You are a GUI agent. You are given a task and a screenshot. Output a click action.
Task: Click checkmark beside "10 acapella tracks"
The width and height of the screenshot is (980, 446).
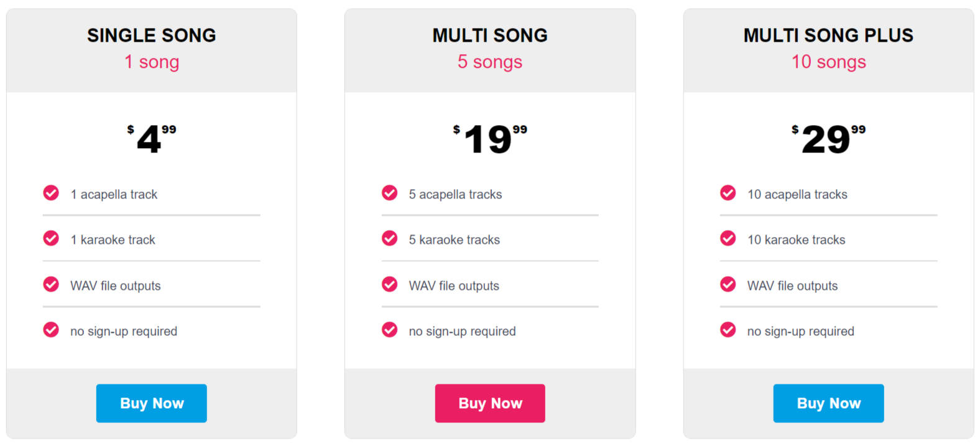728,193
